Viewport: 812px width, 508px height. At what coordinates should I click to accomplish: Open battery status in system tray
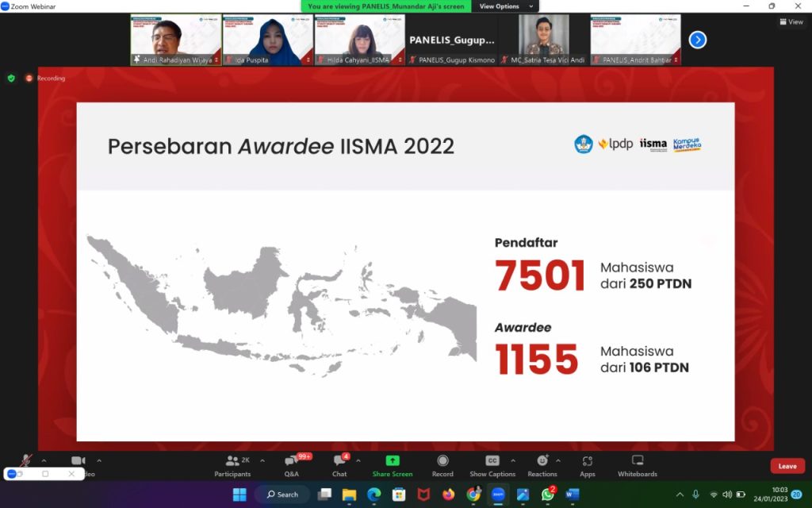pos(741,495)
